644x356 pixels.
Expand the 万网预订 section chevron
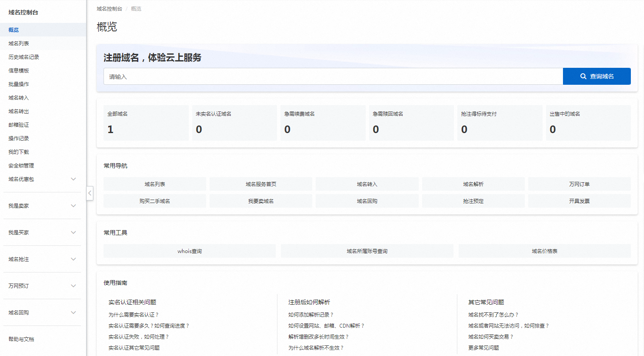[73, 286]
